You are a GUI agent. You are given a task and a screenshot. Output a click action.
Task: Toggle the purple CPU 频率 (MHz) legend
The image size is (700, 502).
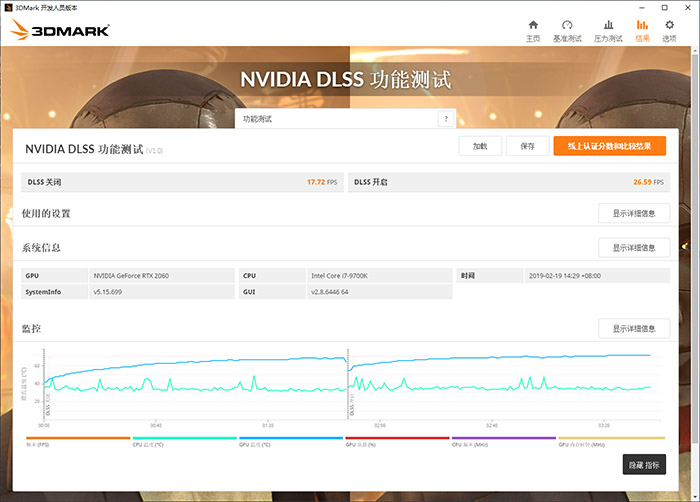(x=504, y=442)
